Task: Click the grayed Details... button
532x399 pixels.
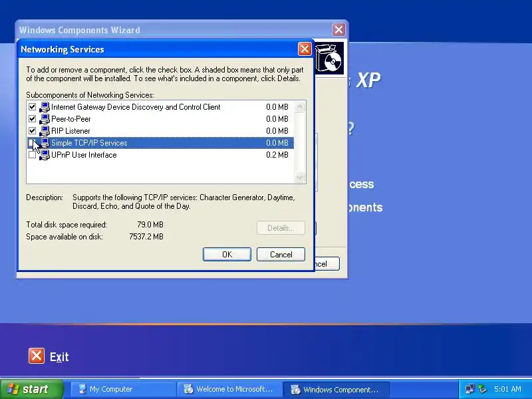Action: [x=281, y=228]
